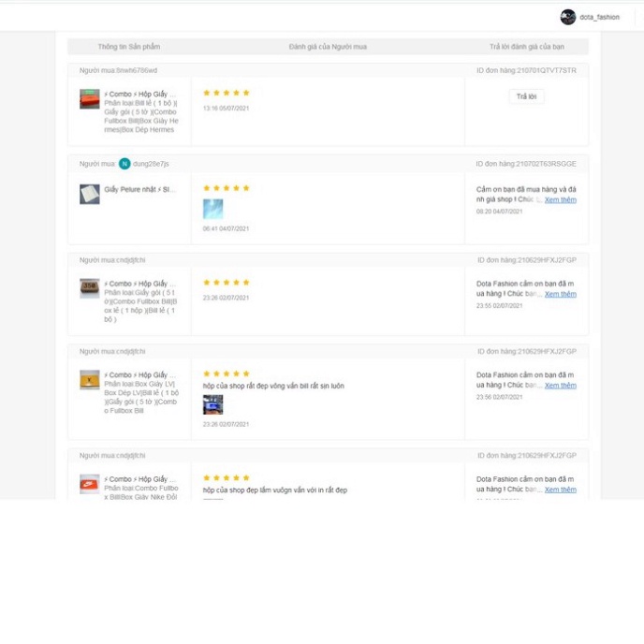Click the five-star rating dated 13:16 05/07/2021
The height and width of the screenshot is (644, 644).
pyautogui.click(x=226, y=94)
